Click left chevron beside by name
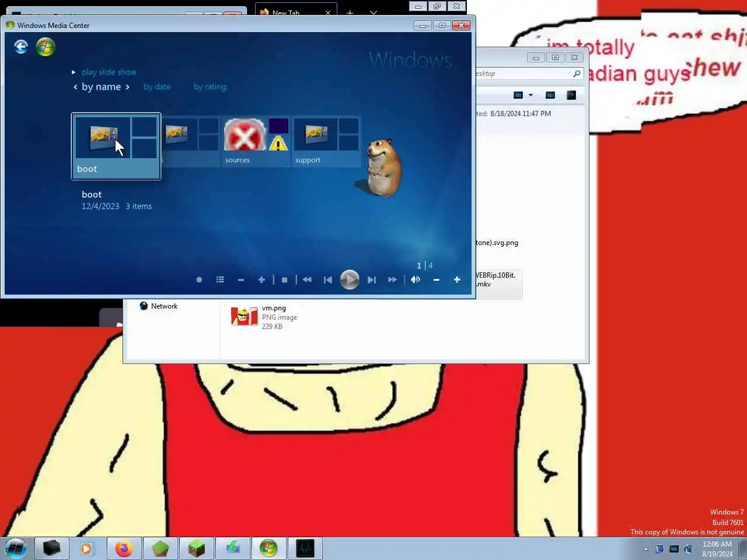The height and width of the screenshot is (560, 747). pyautogui.click(x=75, y=86)
